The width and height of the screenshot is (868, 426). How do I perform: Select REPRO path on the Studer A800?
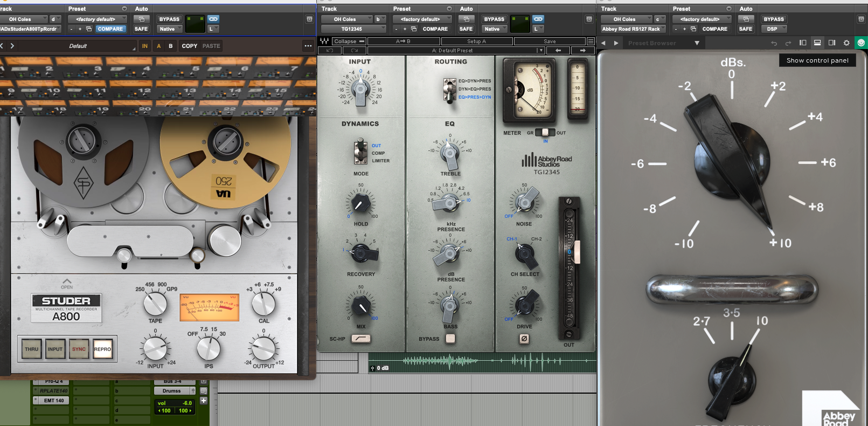click(102, 349)
